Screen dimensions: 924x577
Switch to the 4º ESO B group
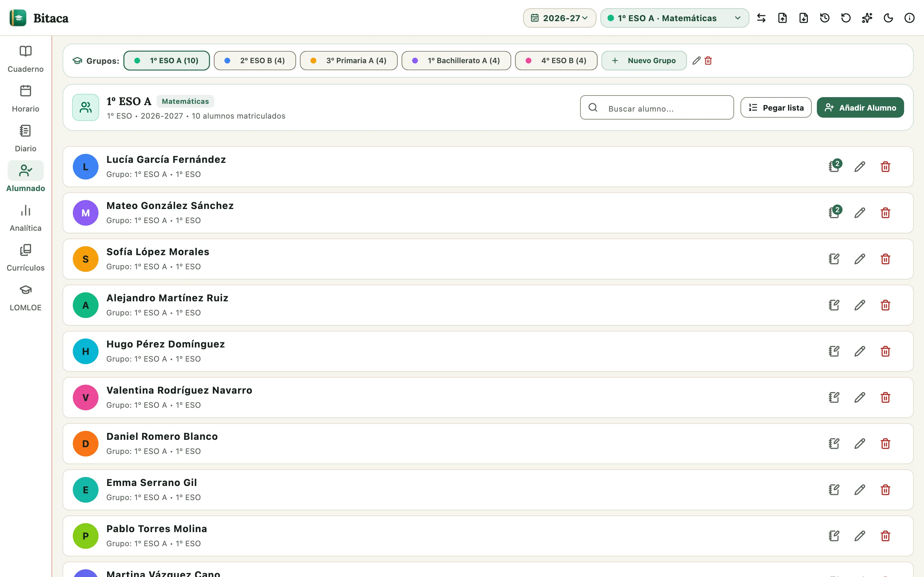pos(556,60)
